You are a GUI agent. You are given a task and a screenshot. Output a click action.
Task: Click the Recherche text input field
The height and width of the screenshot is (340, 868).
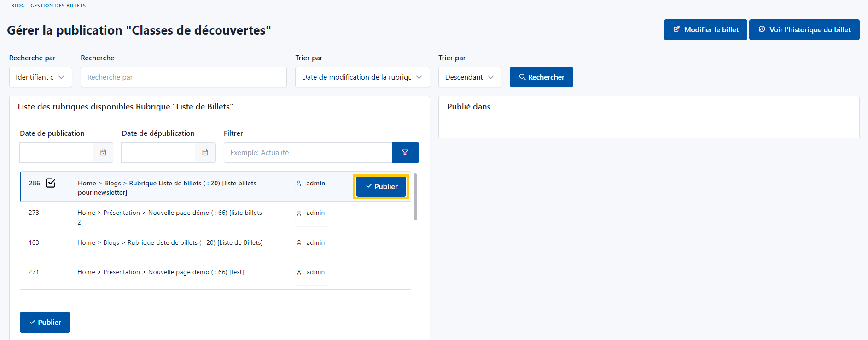(x=183, y=77)
